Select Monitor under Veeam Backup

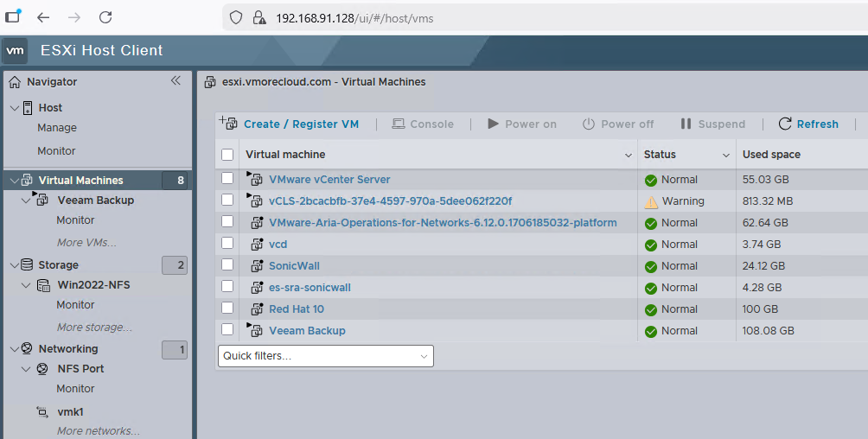click(75, 220)
